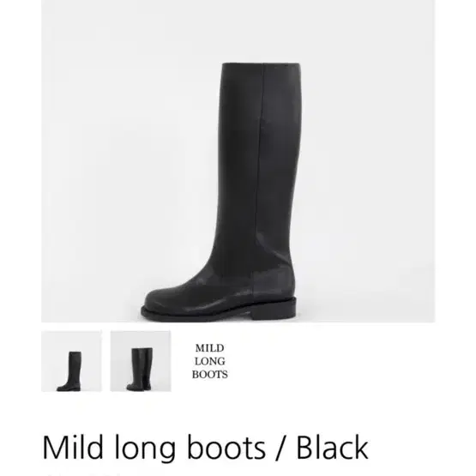The image size is (476, 476).
Task: Click the top opening of the boot shaft
Action: pyautogui.click(x=261, y=65)
